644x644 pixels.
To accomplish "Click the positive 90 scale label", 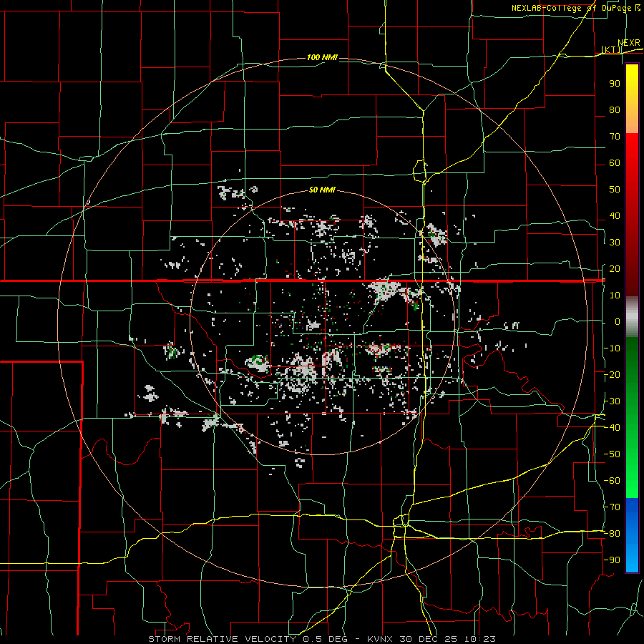I will [x=615, y=84].
